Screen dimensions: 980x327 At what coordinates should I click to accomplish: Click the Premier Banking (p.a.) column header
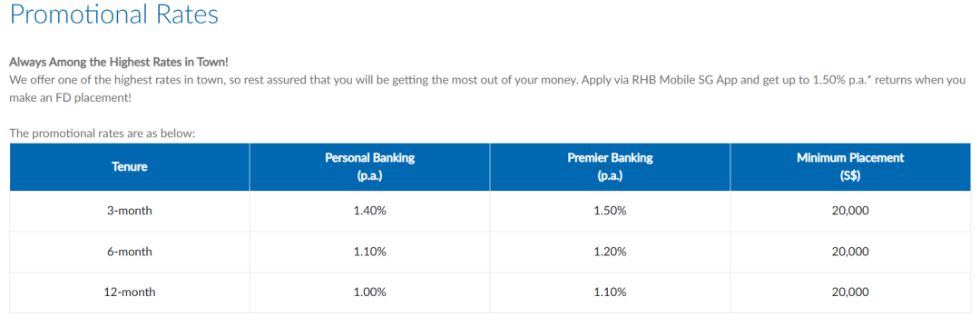pyautogui.click(x=610, y=167)
